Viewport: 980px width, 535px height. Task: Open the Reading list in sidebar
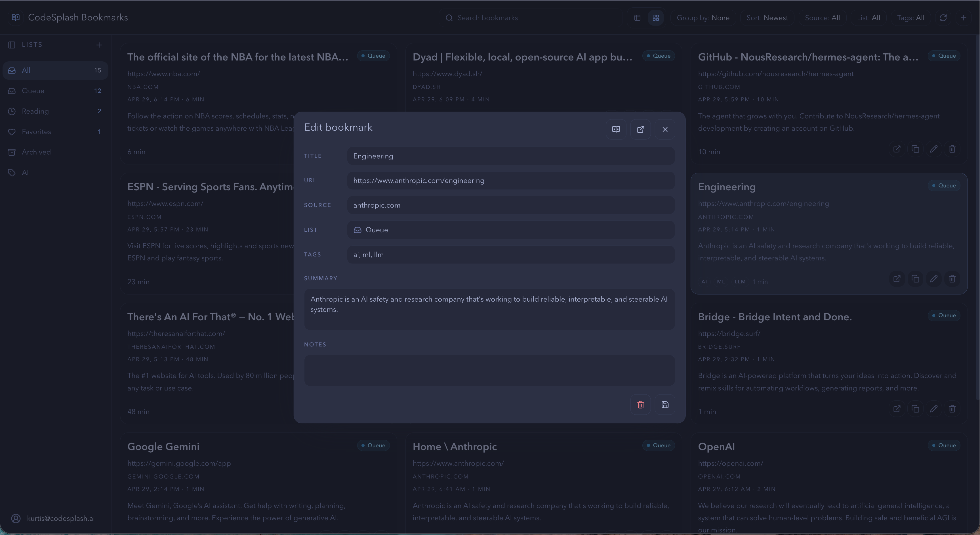(x=55, y=111)
